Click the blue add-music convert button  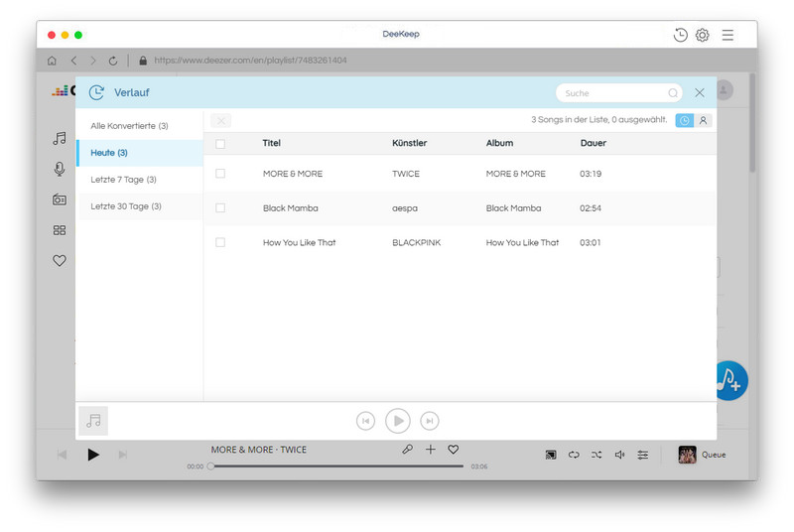pos(731,381)
